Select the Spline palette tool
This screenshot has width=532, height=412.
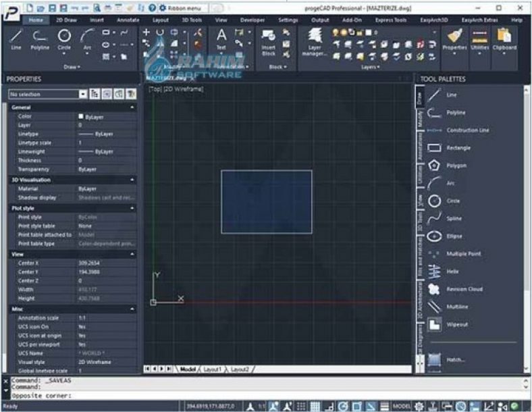click(x=445, y=218)
